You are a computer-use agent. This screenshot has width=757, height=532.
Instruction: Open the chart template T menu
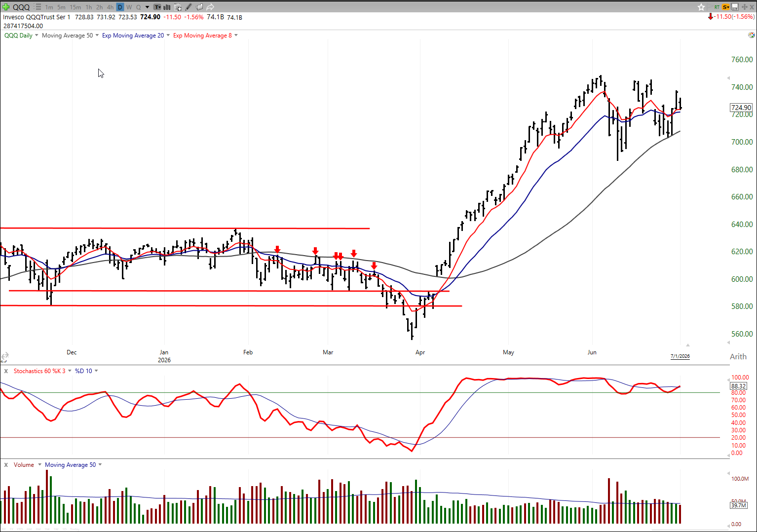(157, 7)
